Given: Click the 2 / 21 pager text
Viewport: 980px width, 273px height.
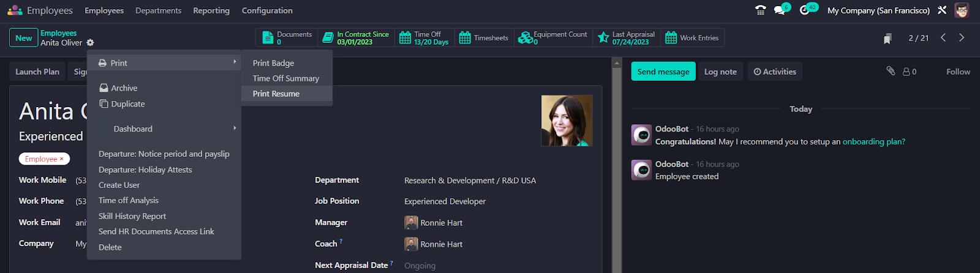Looking at the screenshot, I should click(x=918, y=38).
